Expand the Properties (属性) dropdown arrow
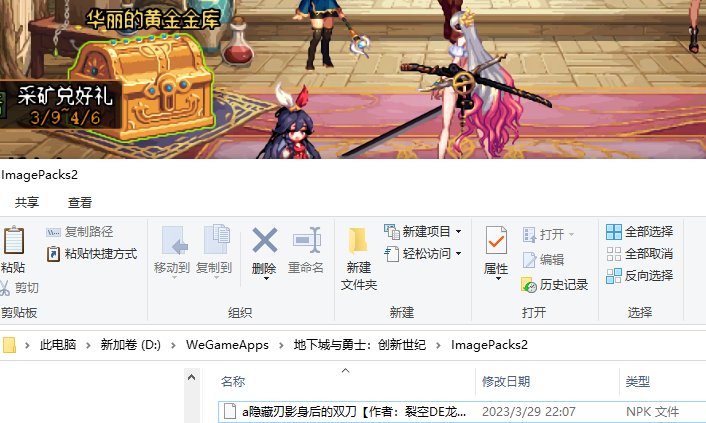Viewport: 706px width, 423px height. tap(498, 279)
